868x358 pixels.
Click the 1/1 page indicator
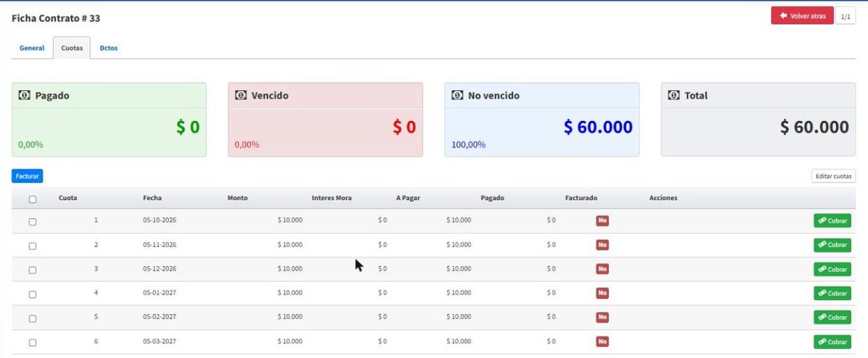coord(846,15)
